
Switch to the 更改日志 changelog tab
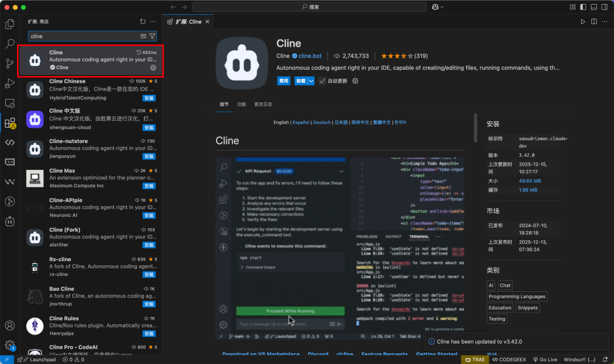(263, 104)
